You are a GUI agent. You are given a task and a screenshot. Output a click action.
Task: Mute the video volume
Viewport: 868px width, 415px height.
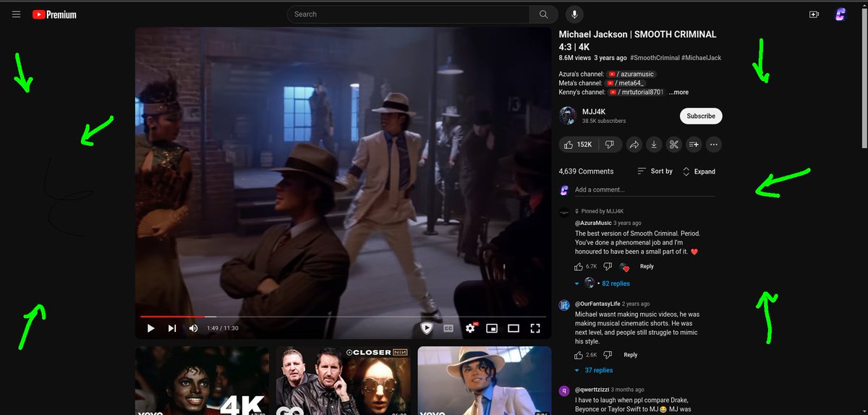click(x=194, y=328)
